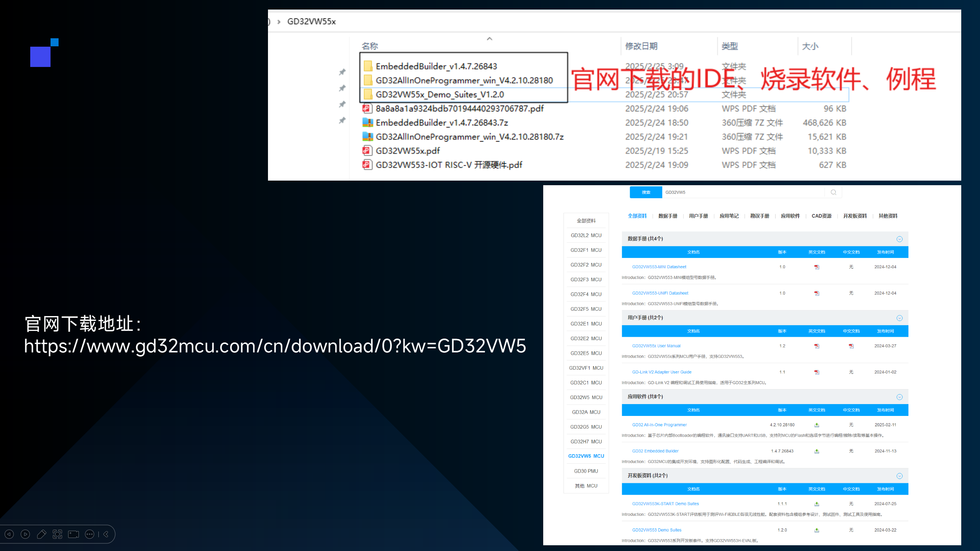Screen dimensions: 980x551
Task: Open GD32 All-In-One Programmer link
Action: point(659,425)
